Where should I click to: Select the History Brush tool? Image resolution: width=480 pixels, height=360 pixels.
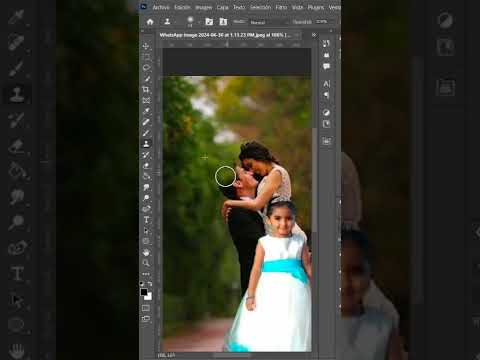[146, 155]
